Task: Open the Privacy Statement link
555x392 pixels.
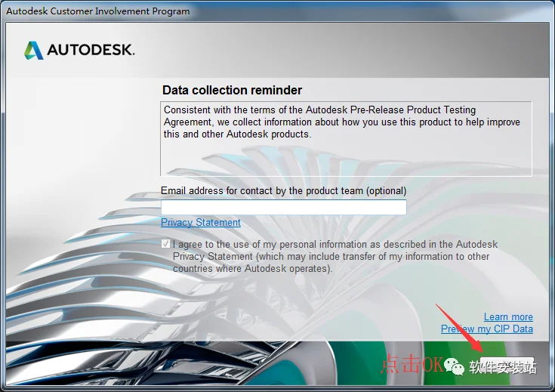Action: pyautogui.click(x=201, y=222)
